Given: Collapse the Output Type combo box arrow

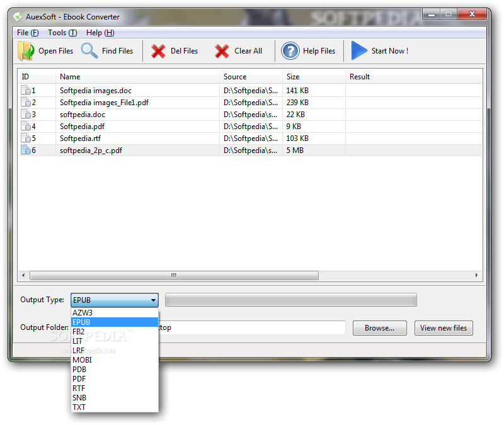Looking at the screenshot, I should [153, 300].
